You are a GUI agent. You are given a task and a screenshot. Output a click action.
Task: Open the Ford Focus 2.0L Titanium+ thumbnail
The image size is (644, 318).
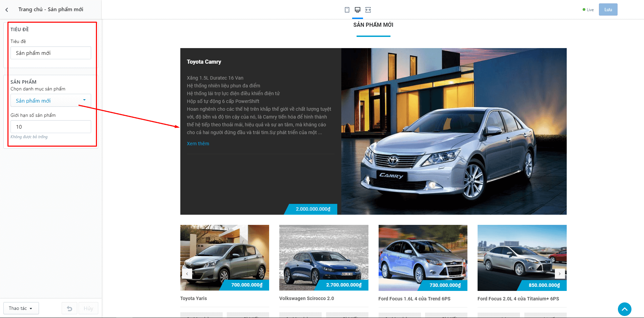tap(522, 258)
